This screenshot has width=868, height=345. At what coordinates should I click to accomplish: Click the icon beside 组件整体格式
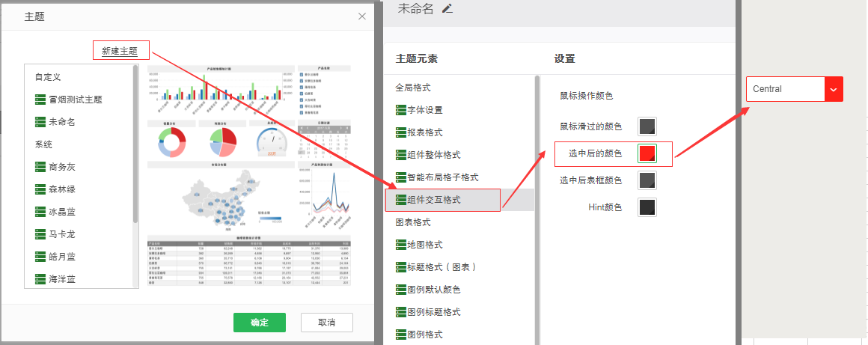400,155
